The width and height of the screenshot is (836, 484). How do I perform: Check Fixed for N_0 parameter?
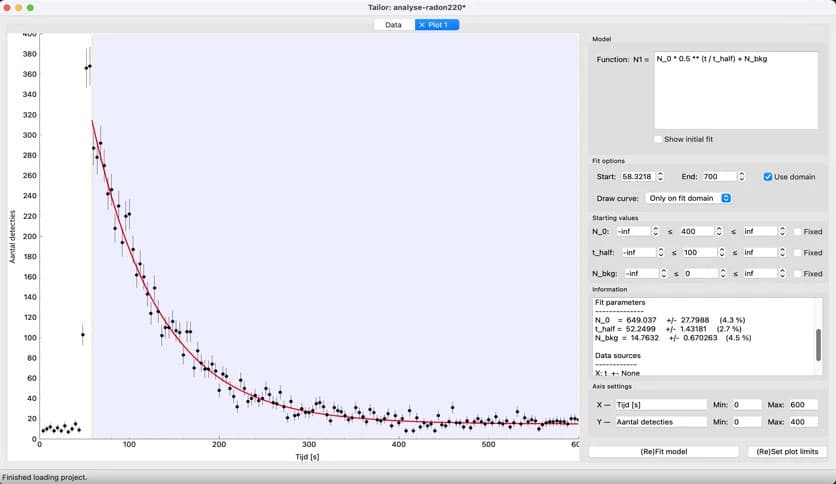[x=798, y=232]
